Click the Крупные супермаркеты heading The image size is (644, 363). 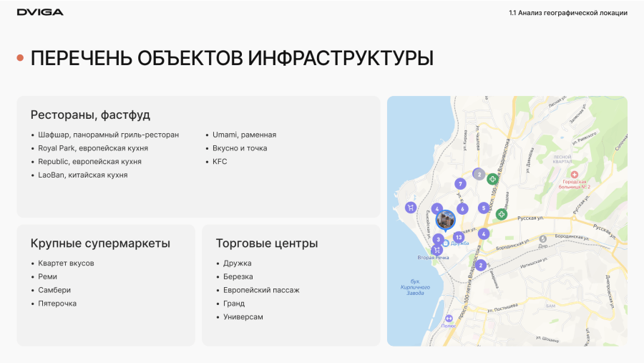(x=100, y=243)
